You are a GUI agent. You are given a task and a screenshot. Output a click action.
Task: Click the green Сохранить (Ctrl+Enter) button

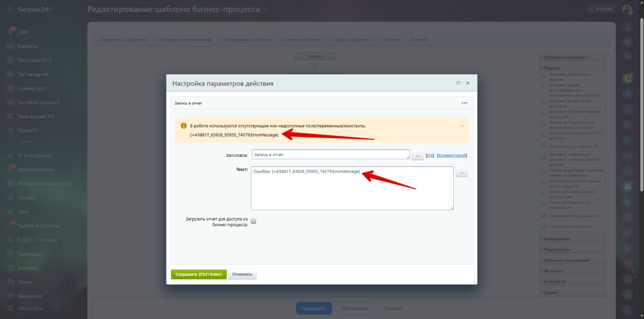pyautogui.click(x=199, y=274)
